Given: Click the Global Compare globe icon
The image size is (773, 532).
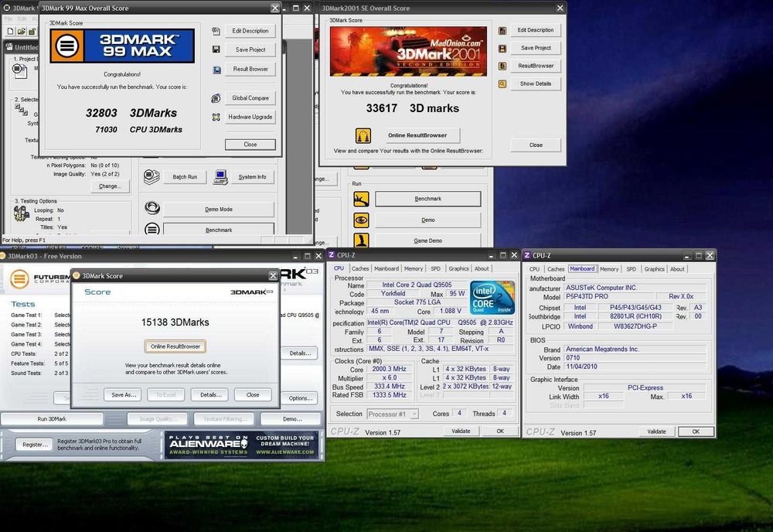Looking at the screenshot, I should click(216, 98).
